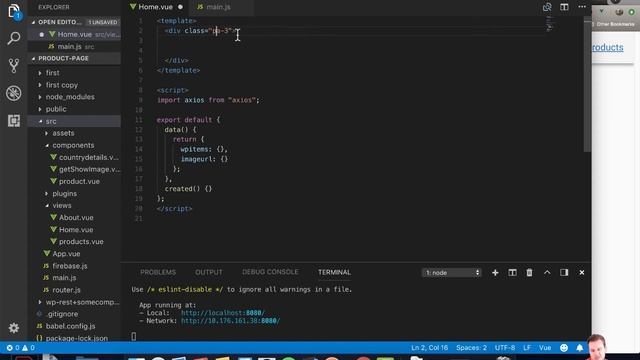
Task: Open App.vue file
Action: [x=66, y=254]
